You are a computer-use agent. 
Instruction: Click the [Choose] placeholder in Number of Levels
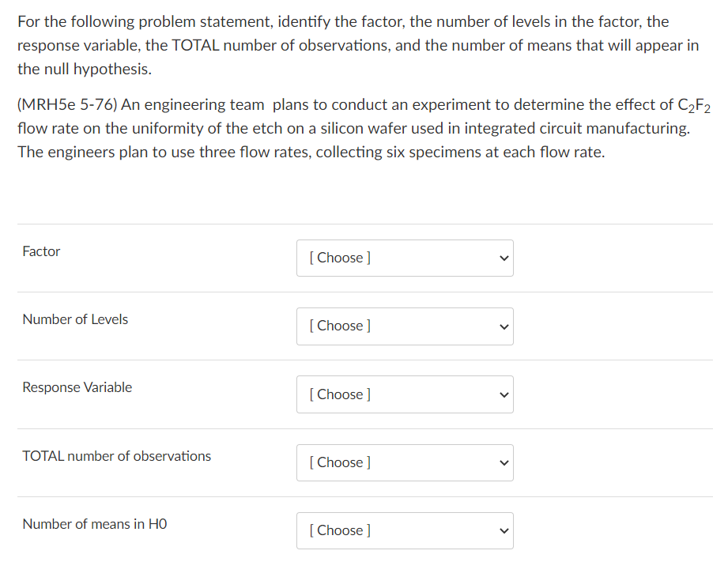tap(339, 326)
